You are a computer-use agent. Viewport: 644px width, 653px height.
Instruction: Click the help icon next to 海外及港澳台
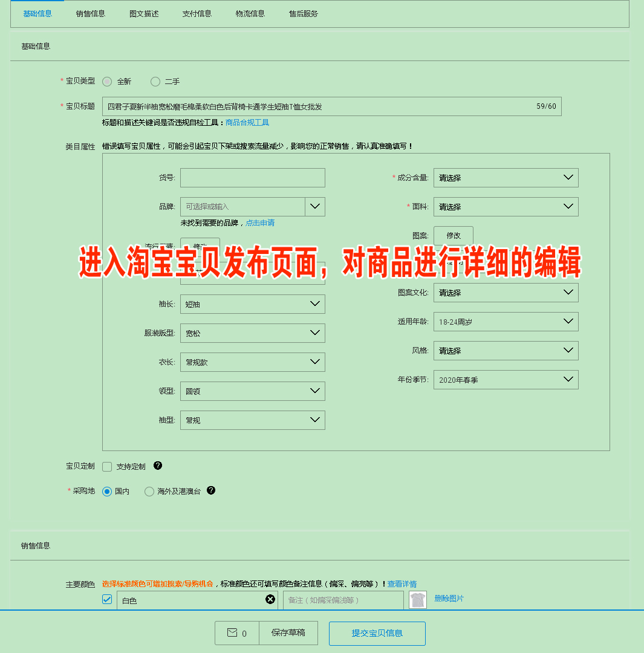(211, 491)
